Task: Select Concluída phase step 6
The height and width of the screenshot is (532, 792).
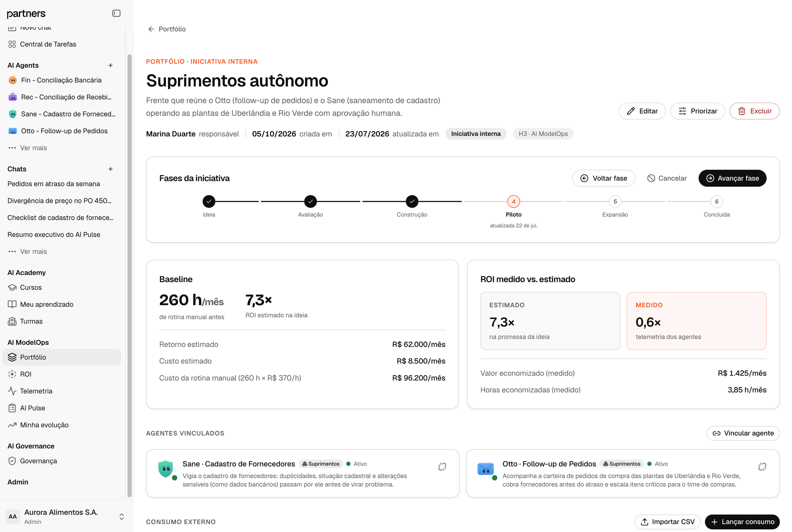Action: pyautogui.click(x=716, y=202)
